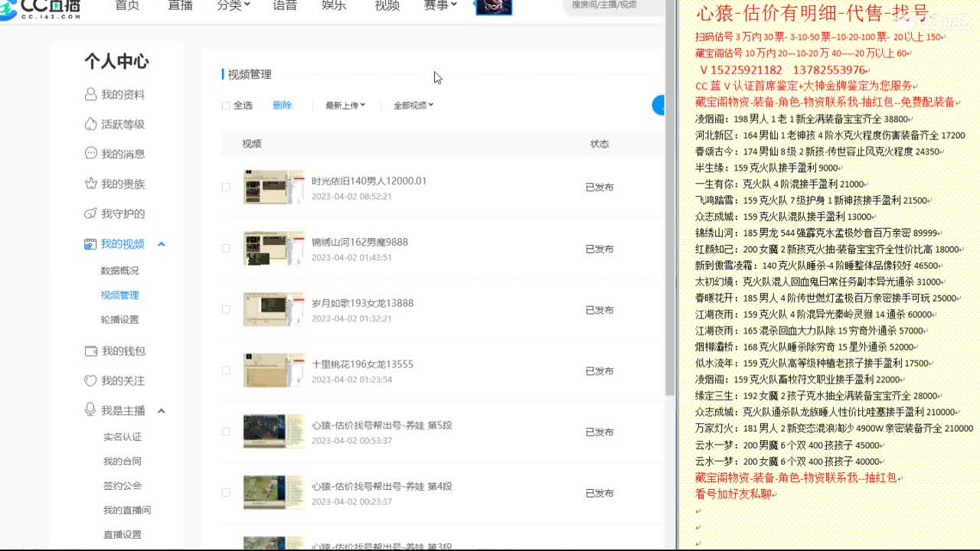980x551 pixels.
Task: Open the 娱乐 navigation item
Action: (x=334, y=5)
